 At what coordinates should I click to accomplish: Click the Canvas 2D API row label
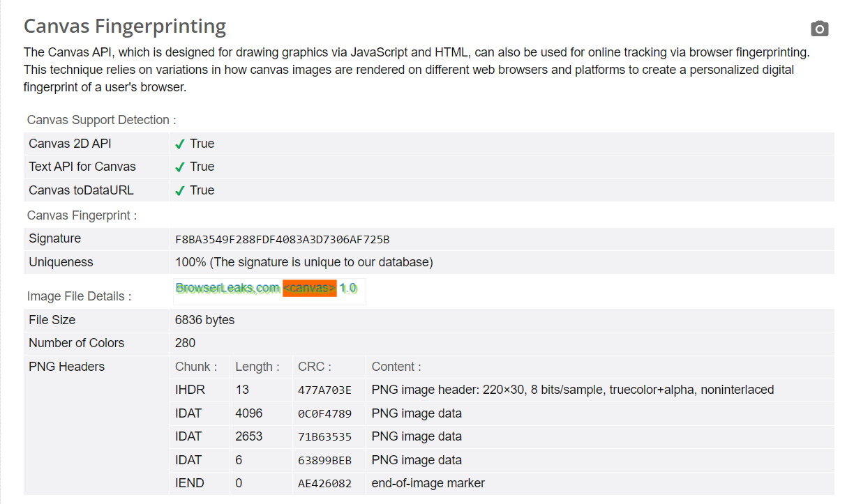click(70, 144)
